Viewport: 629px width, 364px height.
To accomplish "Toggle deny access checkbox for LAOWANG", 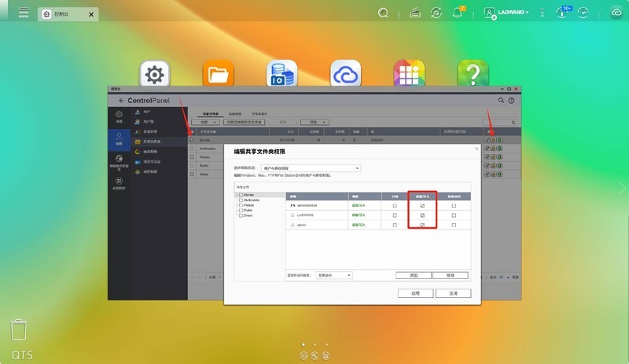I will tap(454, 215).
